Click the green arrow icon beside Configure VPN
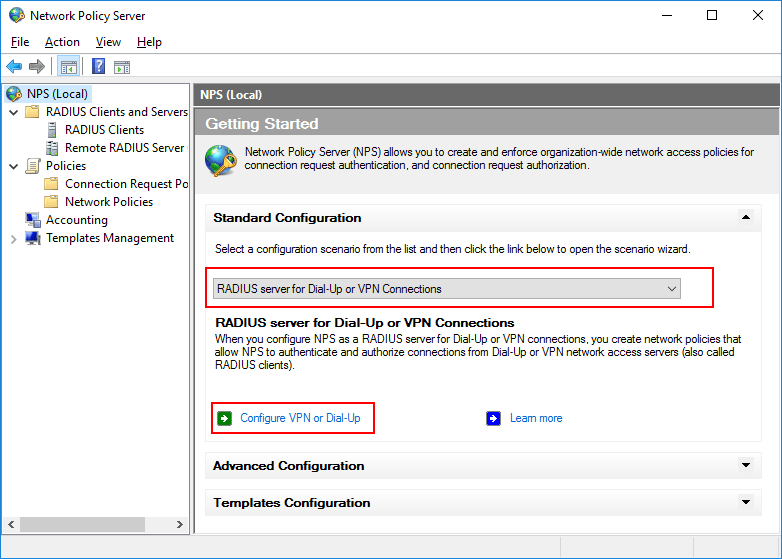Viewport: 782px width, 559px height. click(x=224, y=418)
